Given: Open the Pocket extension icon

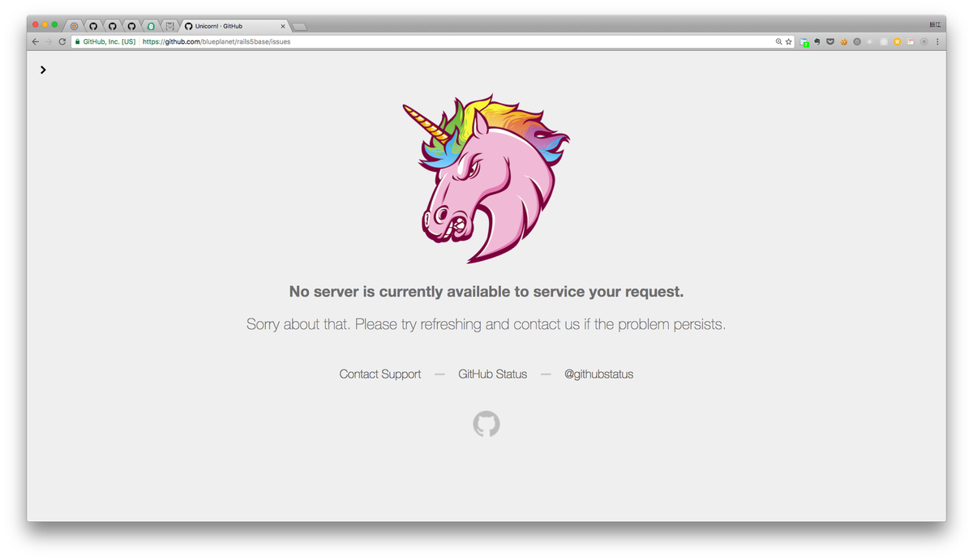Looking at the screenshot, I should (830, 41).
